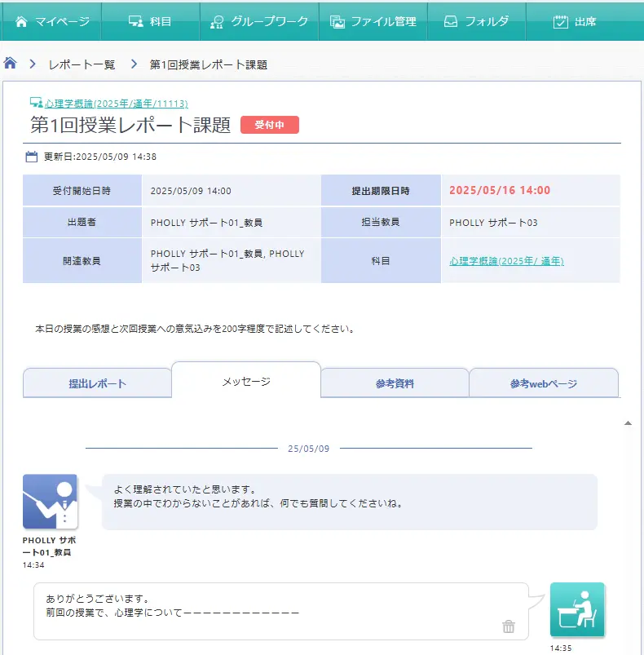Image resolution: width=644 pixels, height=655 pixels.
Task: Click the teacher's message bubble よく理解されていたと思います
Action: pyautogui.click(x=350, y=502)
